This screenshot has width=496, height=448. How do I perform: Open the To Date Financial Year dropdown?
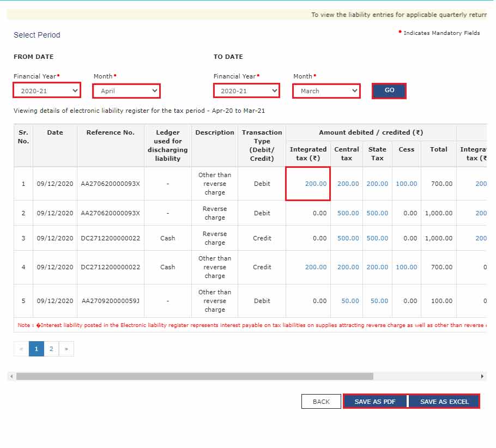246,90
